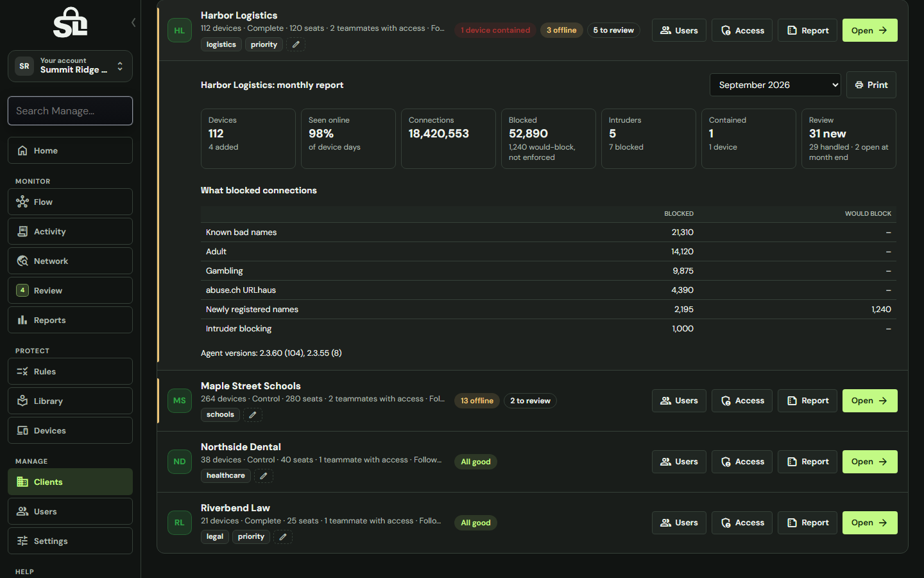Show Report for Northside Dental
924x578 pixels.
(807, 462)
